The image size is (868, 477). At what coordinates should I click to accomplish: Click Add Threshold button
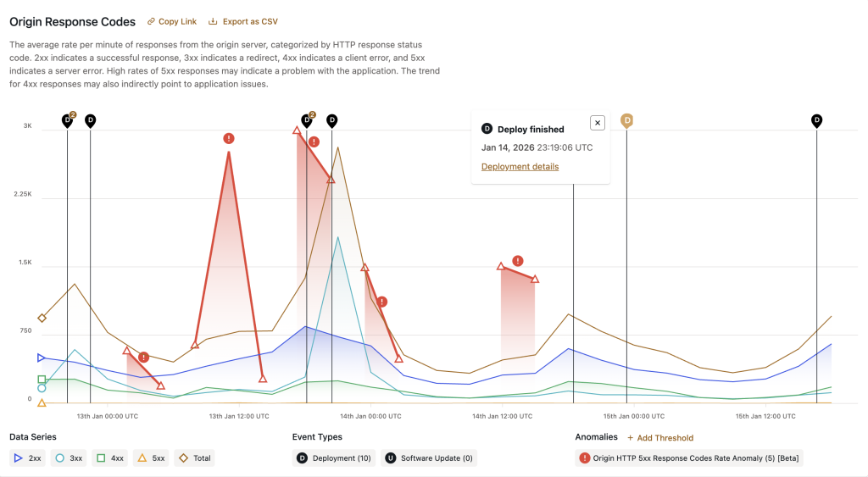click(x=659, y=438)
